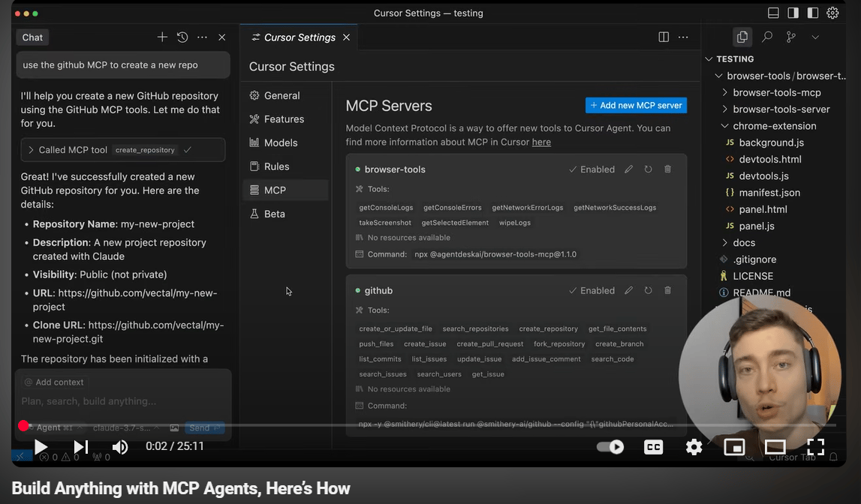Click Send button in chat input
This screenshot has width=861, height=504.
pos(203,427)
